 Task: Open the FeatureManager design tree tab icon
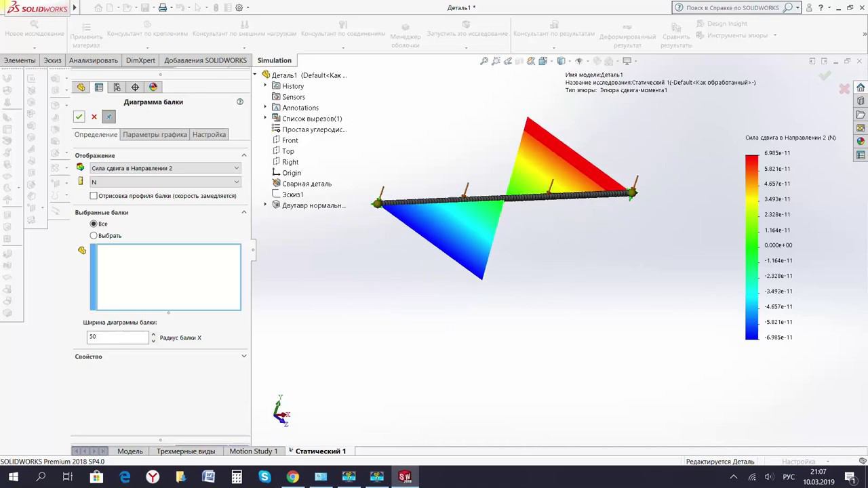[x=81, y=87]
